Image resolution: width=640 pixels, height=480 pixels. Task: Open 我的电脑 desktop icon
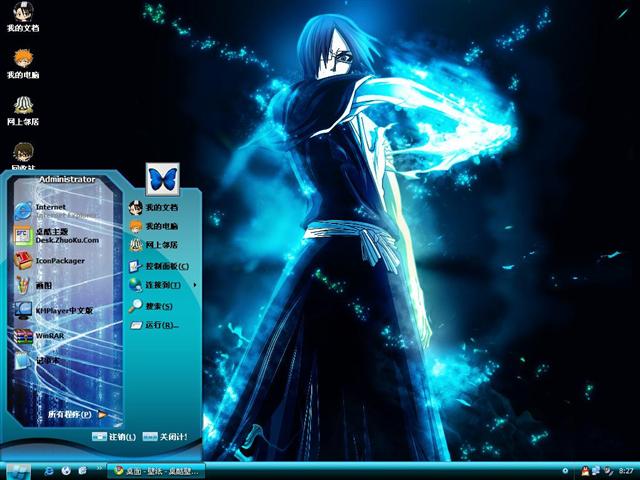pyautogui.click(x=23, y=64)
